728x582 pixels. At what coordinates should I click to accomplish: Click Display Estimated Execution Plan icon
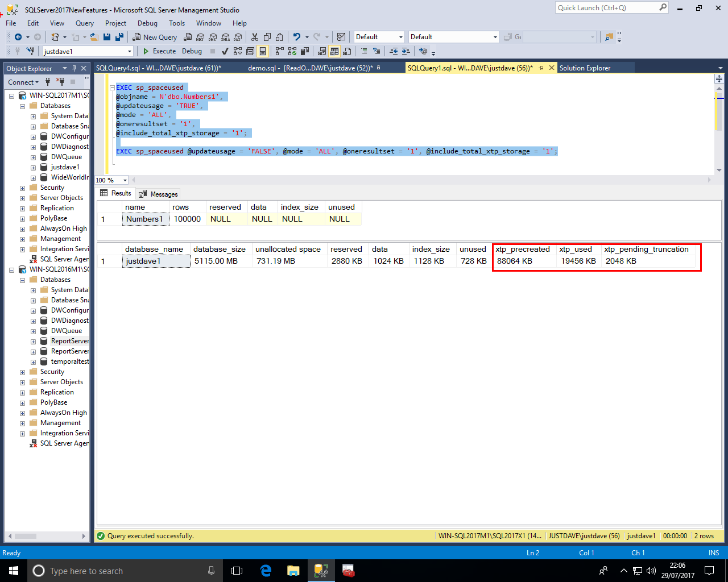point(237,51)
